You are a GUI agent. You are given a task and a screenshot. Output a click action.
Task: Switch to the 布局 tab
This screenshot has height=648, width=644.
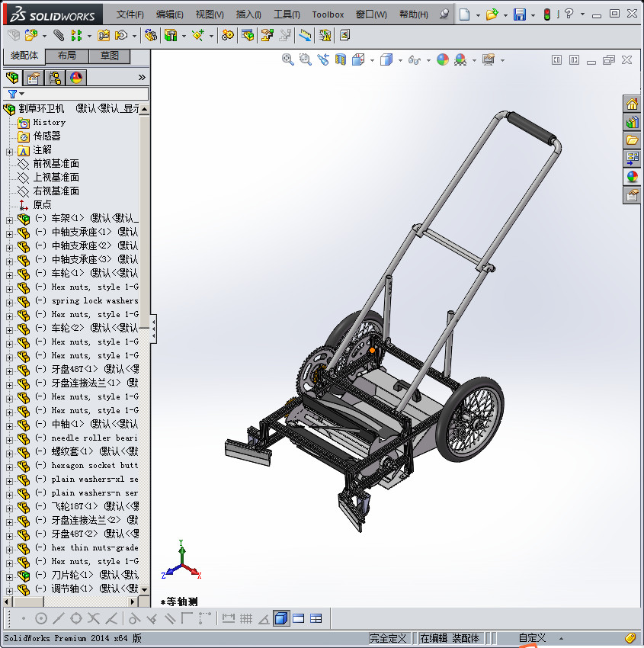(66, 56)
